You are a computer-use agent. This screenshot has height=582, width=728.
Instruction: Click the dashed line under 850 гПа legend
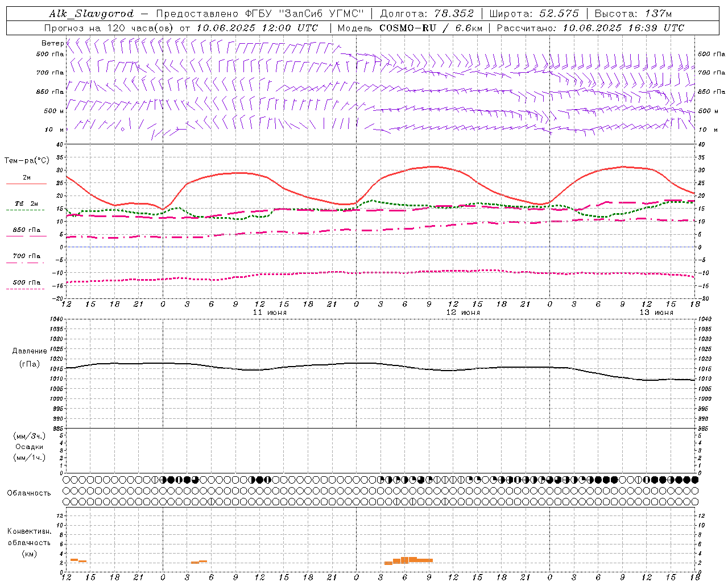(x=26, y=236)
